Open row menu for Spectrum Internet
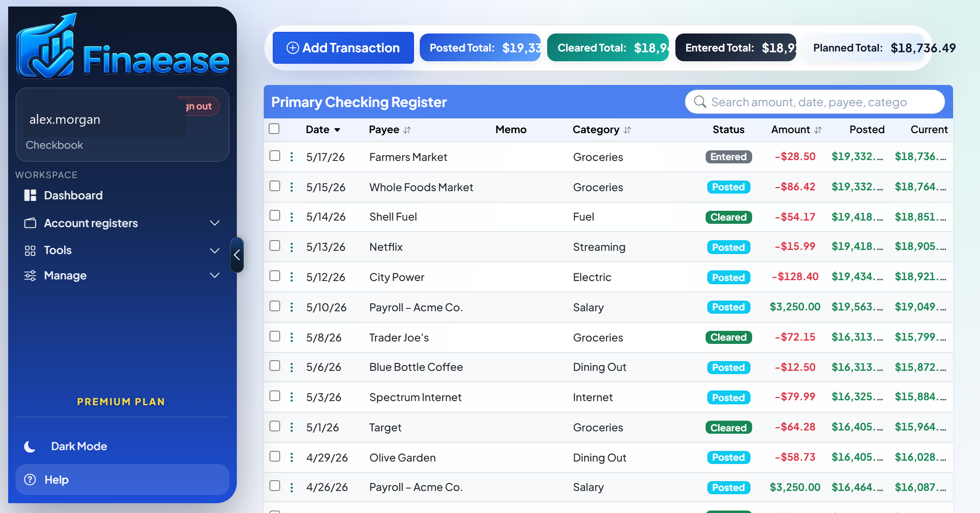This screenshot has height=513, width=980. click(x=292, y=397)
